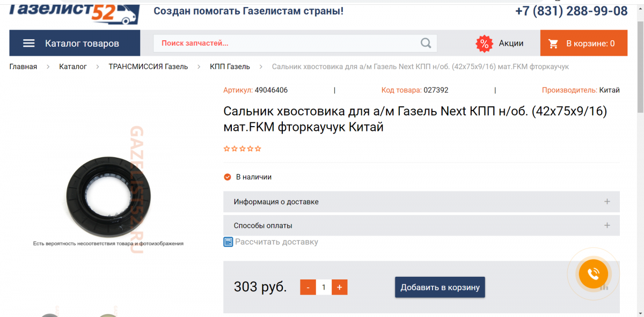Viewport: 644px width, 317px height.
Task: Click the delivery calculator icon
Action: coord(228,242)
